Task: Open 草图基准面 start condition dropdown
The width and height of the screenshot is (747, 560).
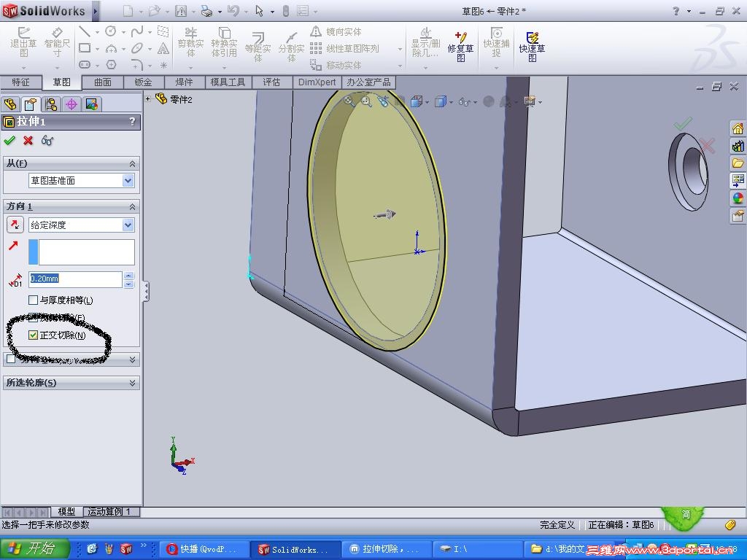Action: pos(128,181)
